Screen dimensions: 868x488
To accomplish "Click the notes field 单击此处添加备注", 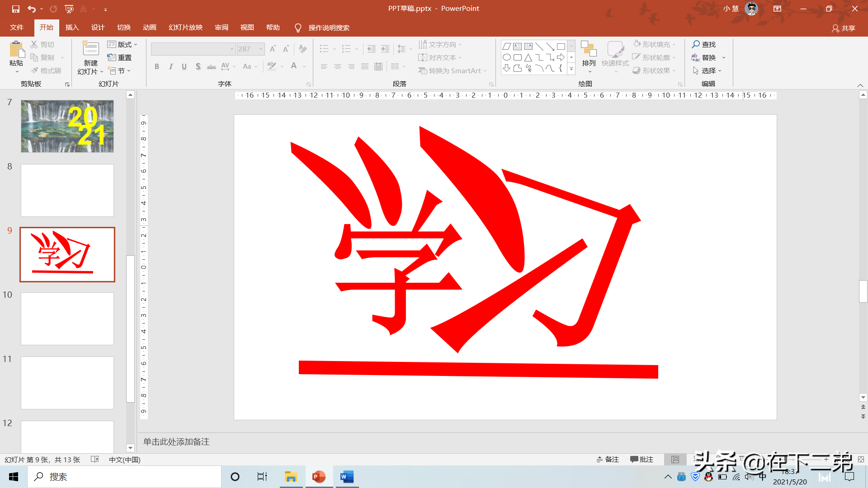I will coord(176,441).
